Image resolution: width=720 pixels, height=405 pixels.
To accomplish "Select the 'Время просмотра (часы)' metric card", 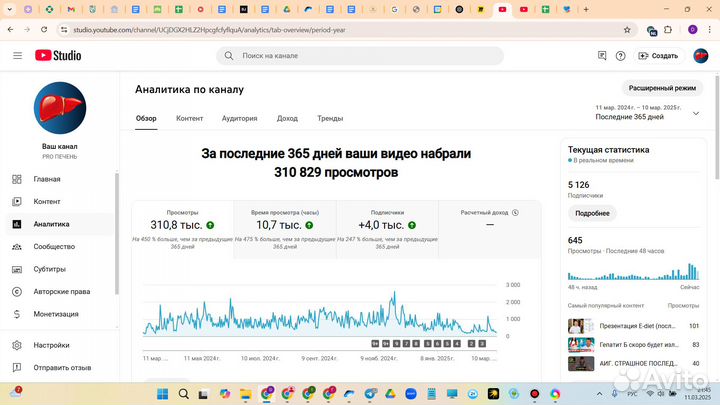I will [x=285, y=230].
